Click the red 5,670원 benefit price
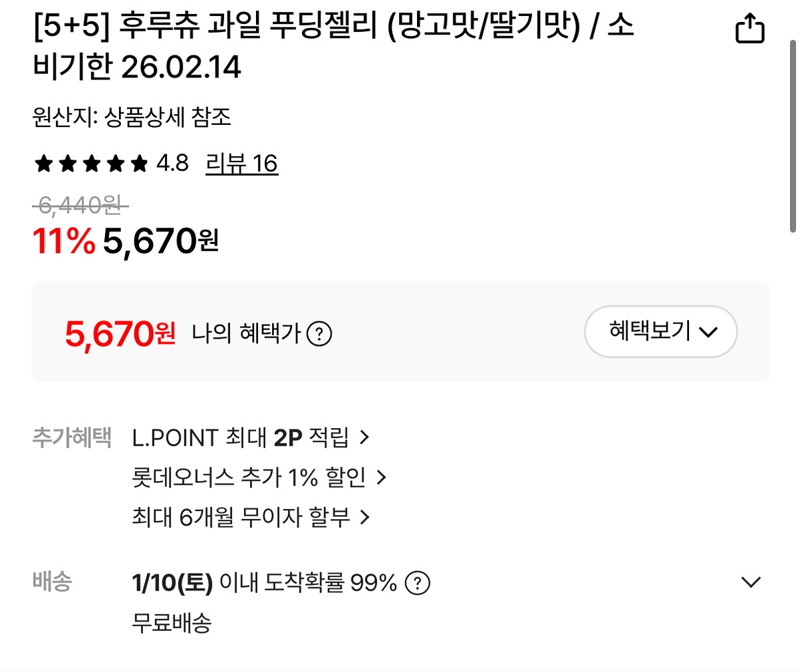The image size is (802, 672). (120, 333)
